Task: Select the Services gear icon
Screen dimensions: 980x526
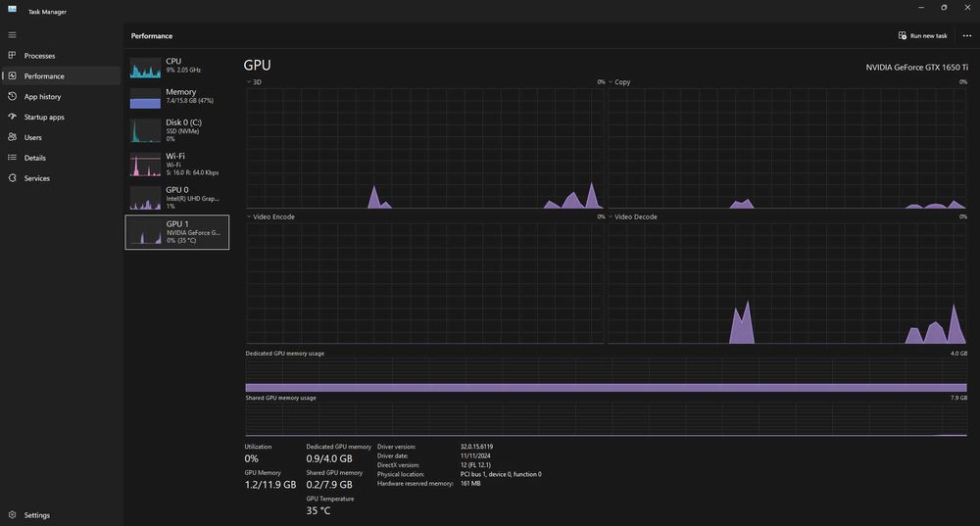Action: pyautogui.click(x=12, y=178)
